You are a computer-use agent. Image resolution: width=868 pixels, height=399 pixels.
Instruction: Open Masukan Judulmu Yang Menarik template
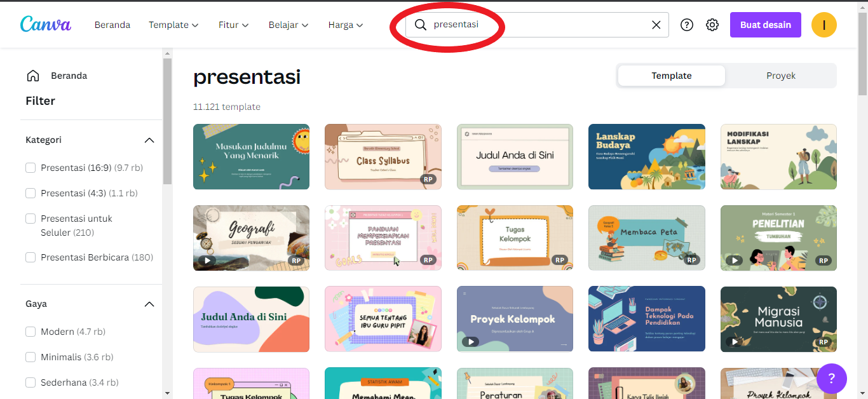coord(251,157)
